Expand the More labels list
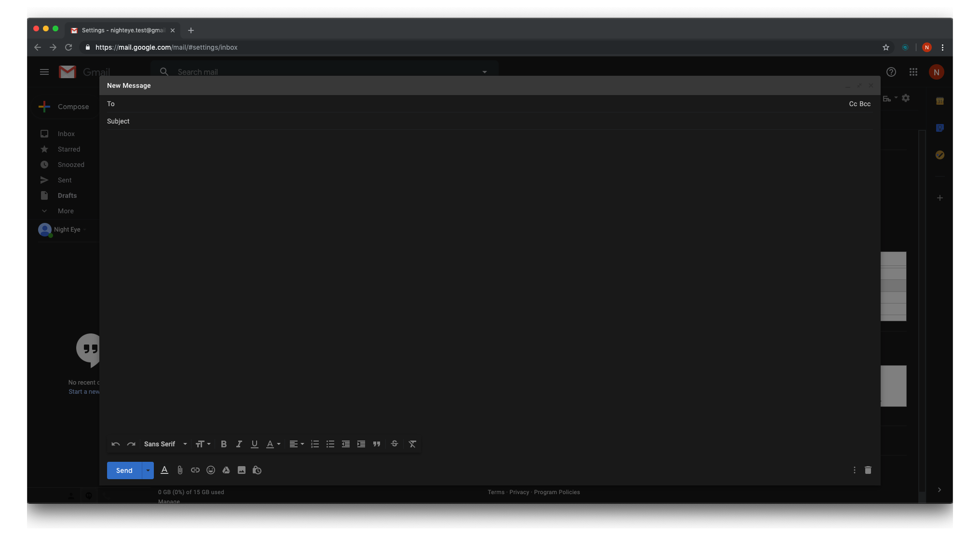The width and height of the screenshot is (980, 539). (66, 211)
